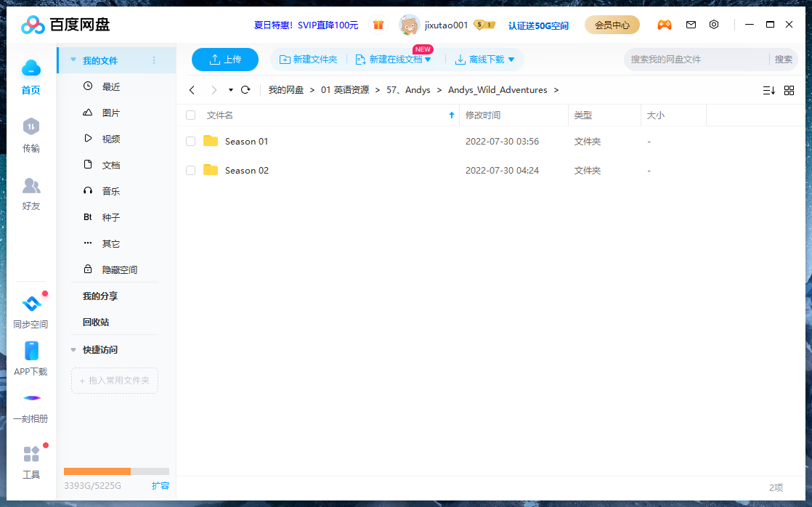Expand the trailing breadcrumb chevron

coord(556,90)
